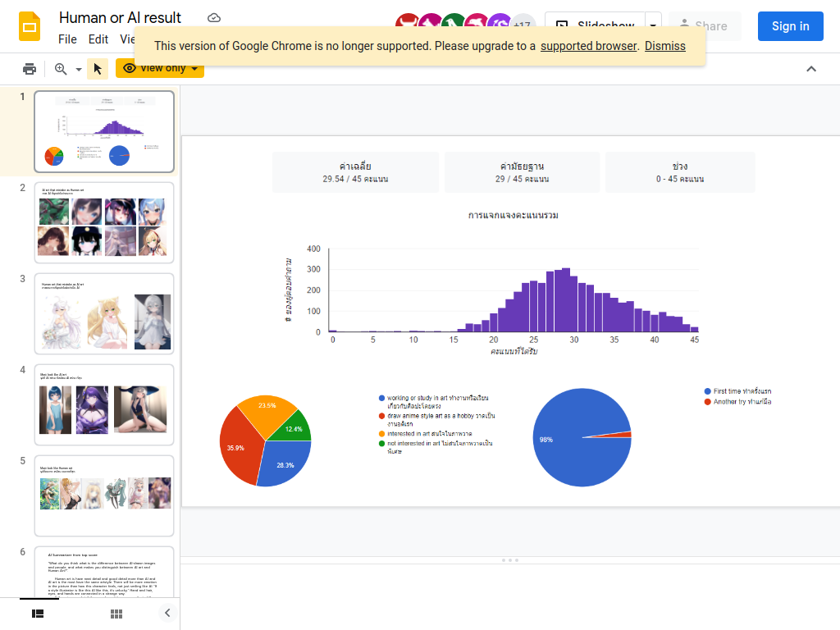The image size is (840, 630).
Task: Click the median 29 / 45 box
Action: (x=523, y=172)
